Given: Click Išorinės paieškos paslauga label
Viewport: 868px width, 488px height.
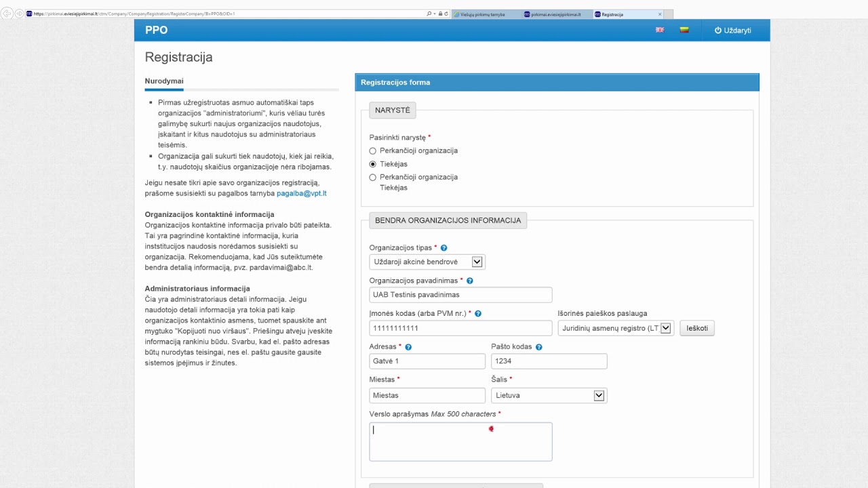Looking at the screenshot, I should [x=602, y=314].
